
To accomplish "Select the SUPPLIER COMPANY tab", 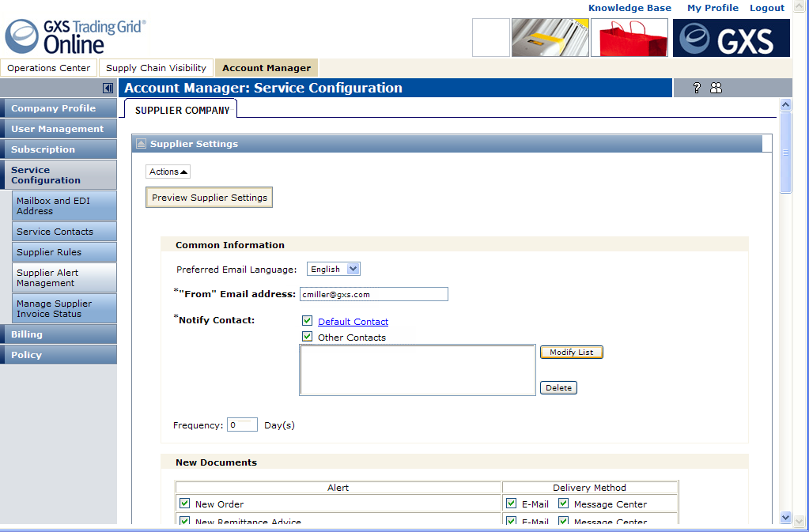I will (x=181, y=109).
